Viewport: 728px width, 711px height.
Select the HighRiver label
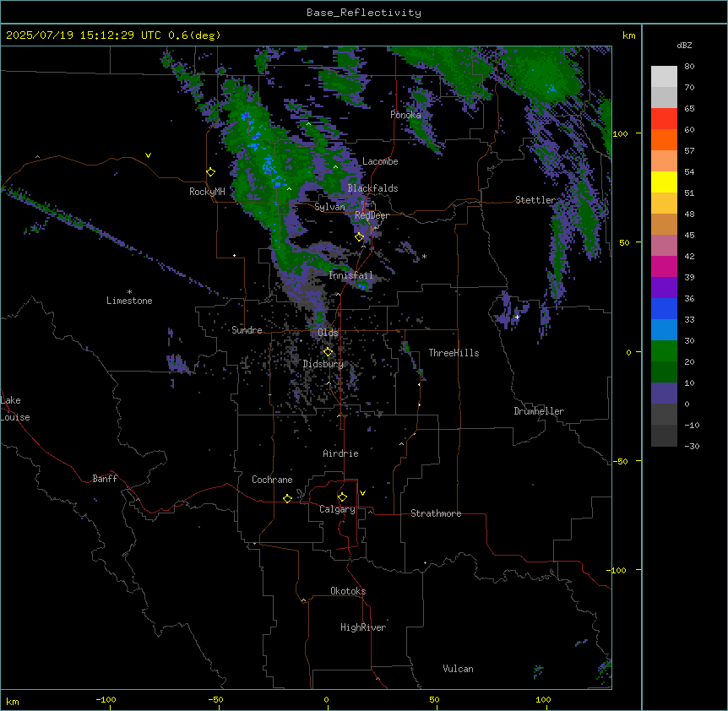[x=363, y=627]
